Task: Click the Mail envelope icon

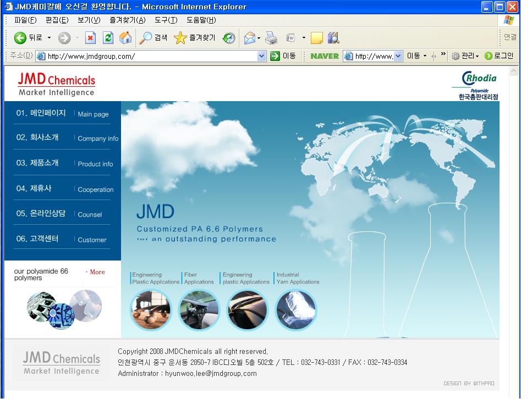Action: pyautogui.click(x=250, y=37)
